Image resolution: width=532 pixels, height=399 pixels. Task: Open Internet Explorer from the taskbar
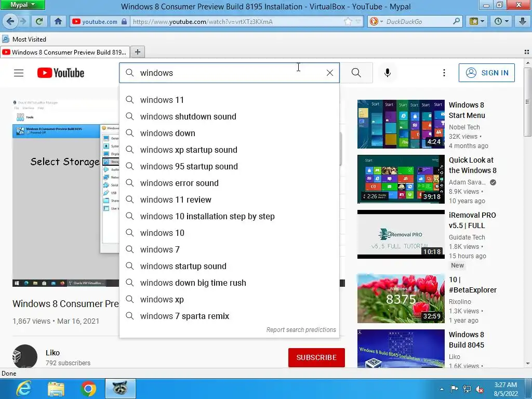(24, 389)
